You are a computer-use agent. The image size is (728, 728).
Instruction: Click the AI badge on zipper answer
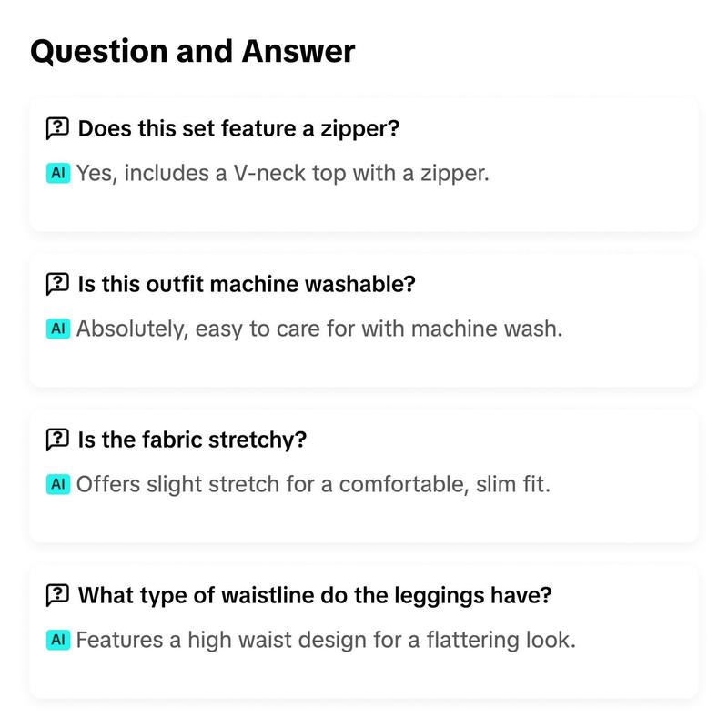tap(58, 173)
